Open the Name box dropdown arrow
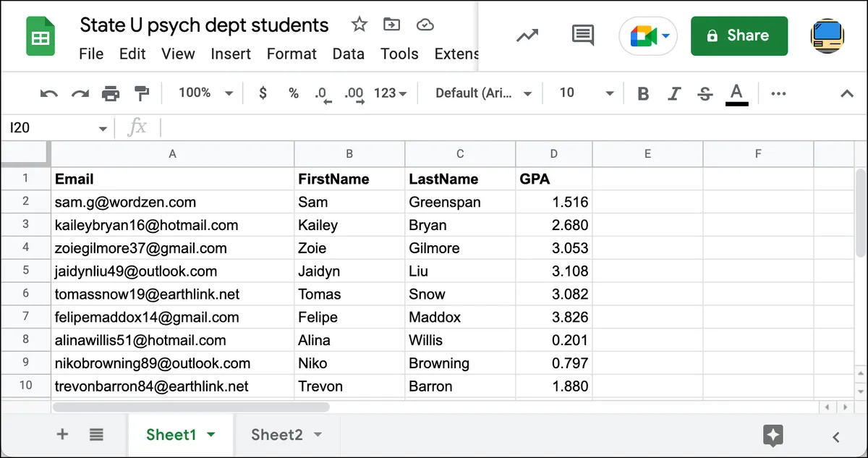 (103, 129)
